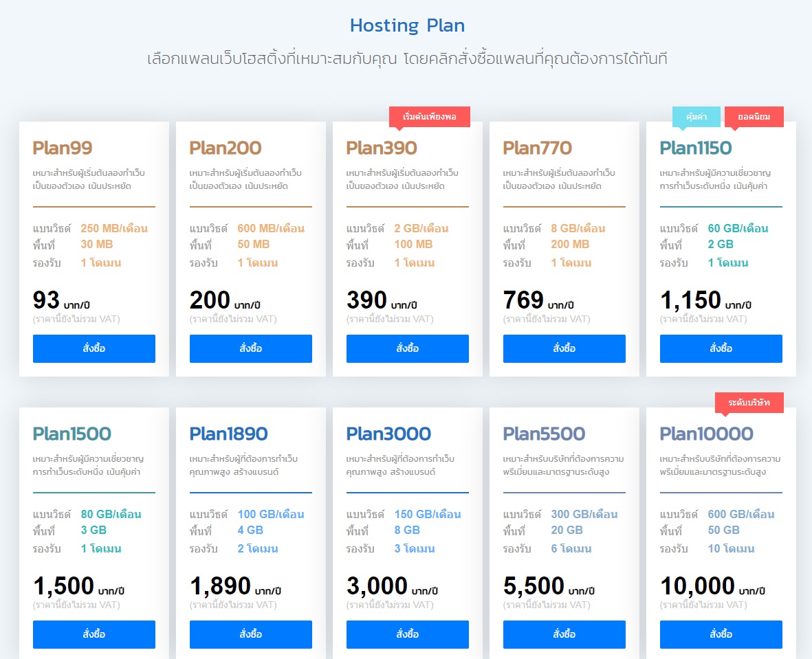Click the คุ้มค่า teal badge on Plan1150

point(696,117)
